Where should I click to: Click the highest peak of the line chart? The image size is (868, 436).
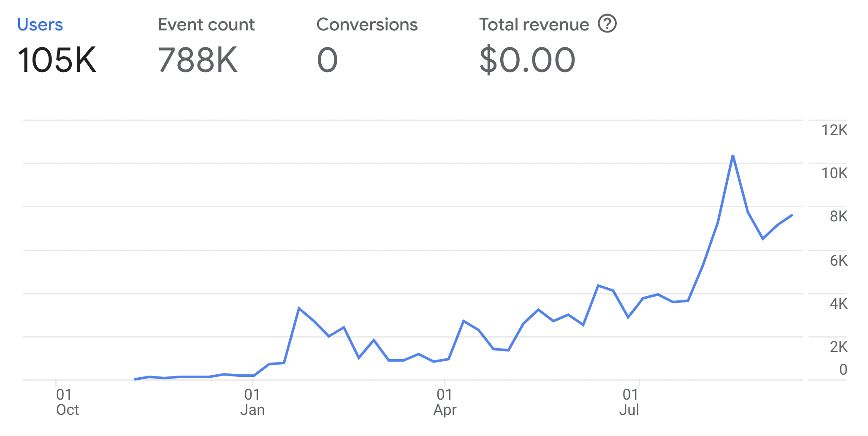point(733,155)
